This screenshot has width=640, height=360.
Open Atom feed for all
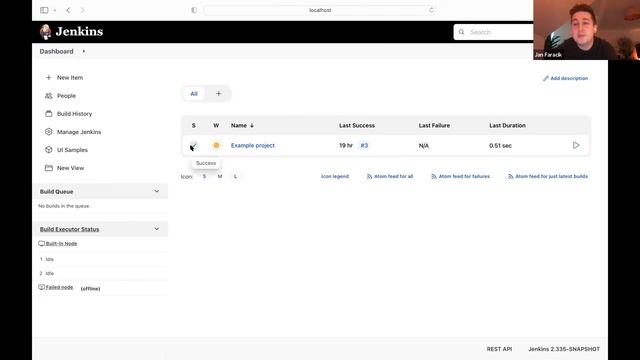click(x=393, y=176)
